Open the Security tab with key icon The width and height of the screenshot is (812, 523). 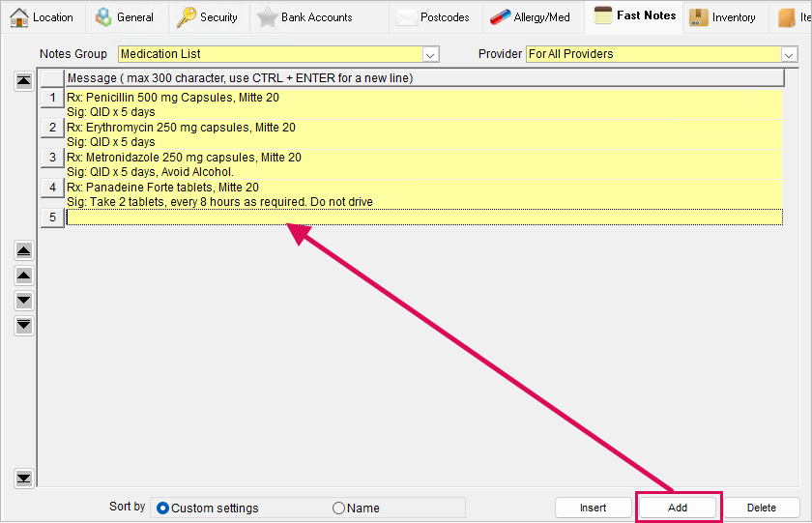point(207,17)
